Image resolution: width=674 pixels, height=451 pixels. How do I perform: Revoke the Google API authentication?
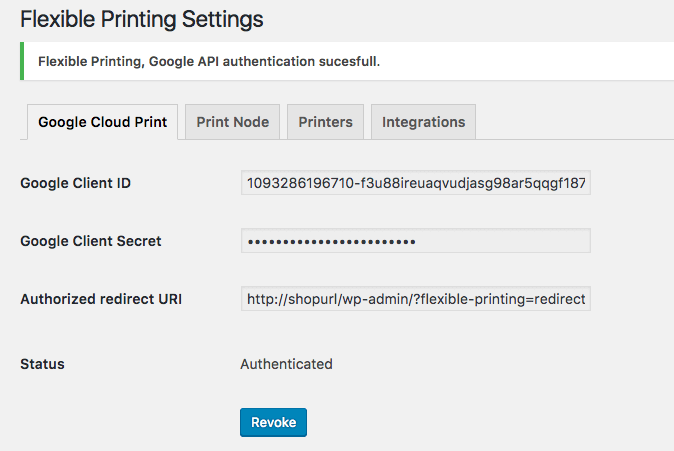pos(273,422)
